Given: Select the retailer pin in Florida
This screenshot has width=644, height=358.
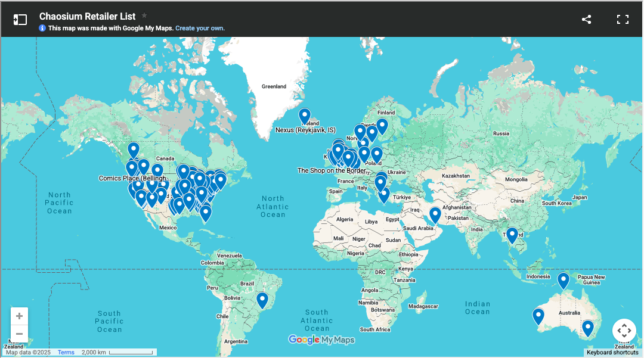Looking at the screenshot, I should click(206, 213).
